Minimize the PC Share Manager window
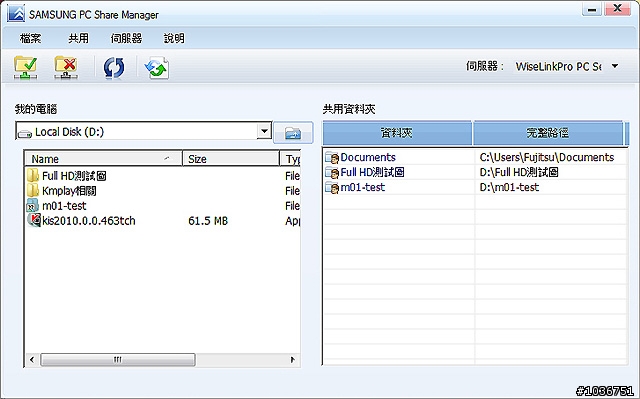The image size is (640, 399). [x=592, y=9]
